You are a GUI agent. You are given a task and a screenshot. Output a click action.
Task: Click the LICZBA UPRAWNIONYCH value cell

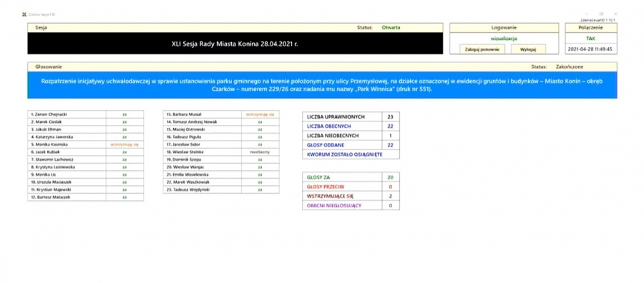coord(390,117)
